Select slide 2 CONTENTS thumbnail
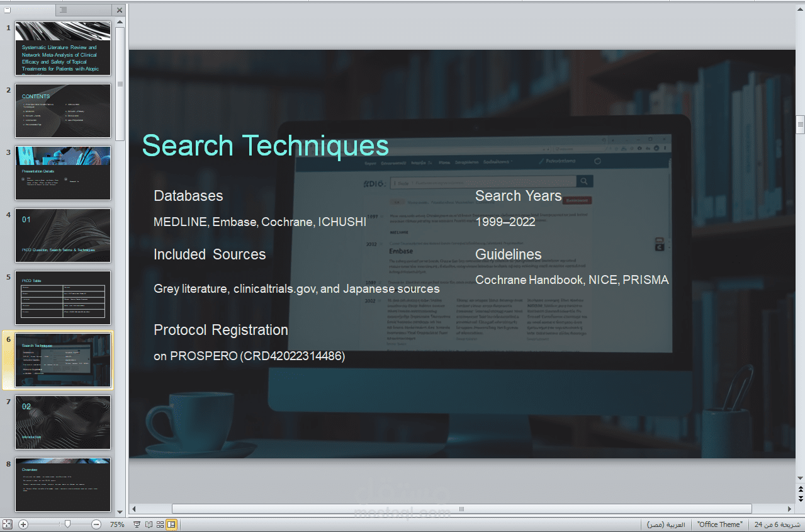The height and width of the screenshot is (532, 805). (x=63, y=111)
